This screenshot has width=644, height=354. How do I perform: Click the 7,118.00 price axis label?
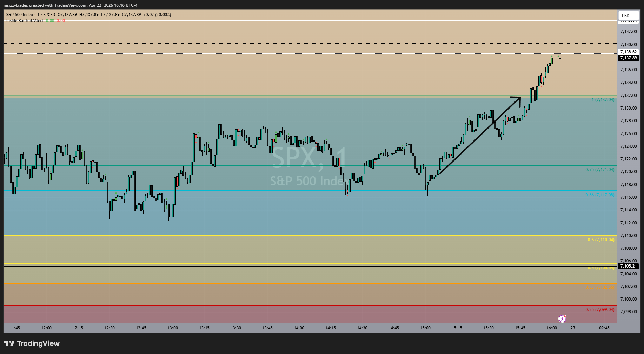pos(629,185)
